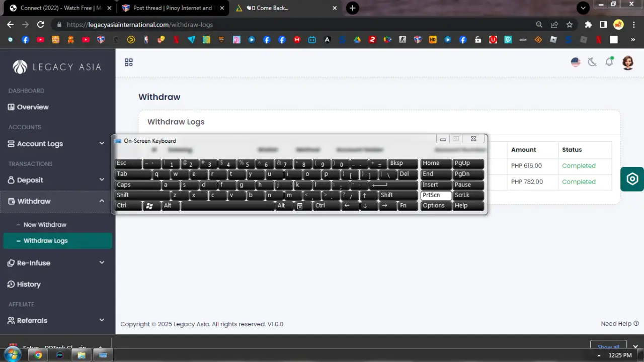Collapse the Withdraw menu

(x=56, y=201)
